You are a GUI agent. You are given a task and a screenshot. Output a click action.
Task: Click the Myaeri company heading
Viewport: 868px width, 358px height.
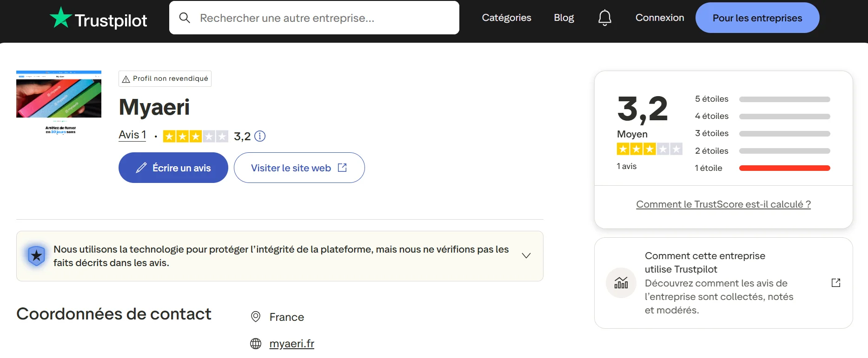(x=154, y=107)
